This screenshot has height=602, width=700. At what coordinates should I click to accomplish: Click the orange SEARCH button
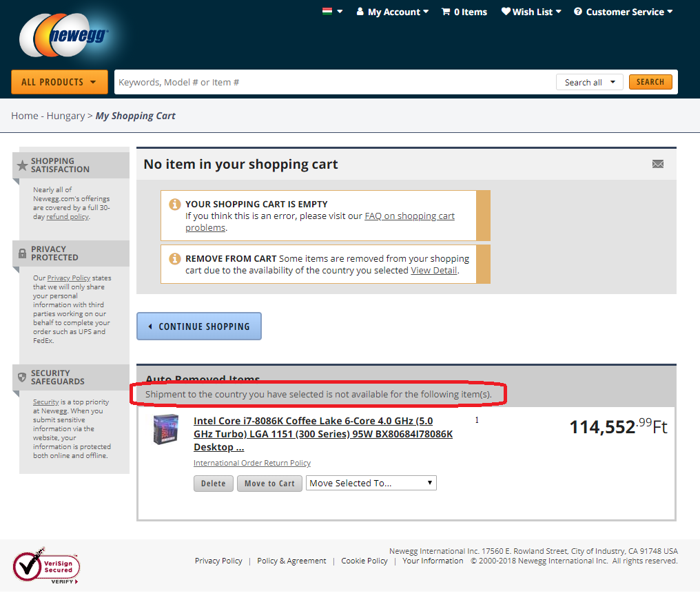point(650,82)
